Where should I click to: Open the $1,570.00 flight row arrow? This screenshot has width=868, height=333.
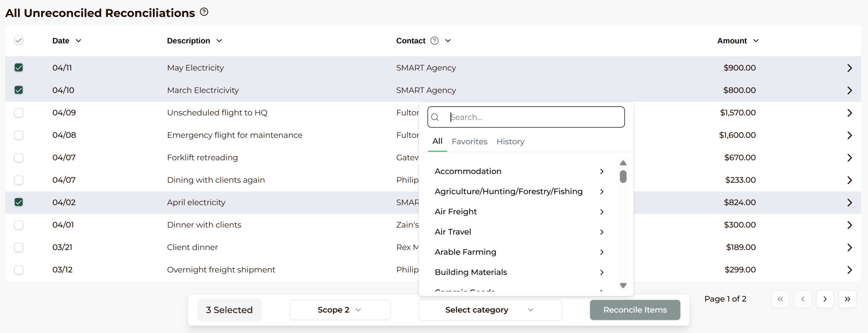(849, 113)
